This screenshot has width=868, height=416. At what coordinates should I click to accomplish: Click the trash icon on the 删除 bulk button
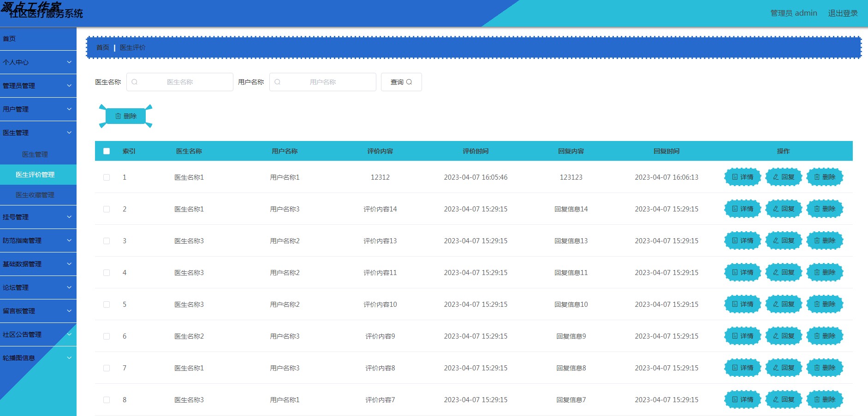[x=117, y=116]
